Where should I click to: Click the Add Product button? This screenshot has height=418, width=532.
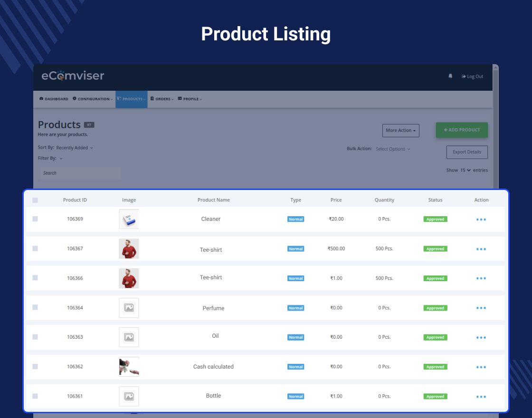coord(462,130)
